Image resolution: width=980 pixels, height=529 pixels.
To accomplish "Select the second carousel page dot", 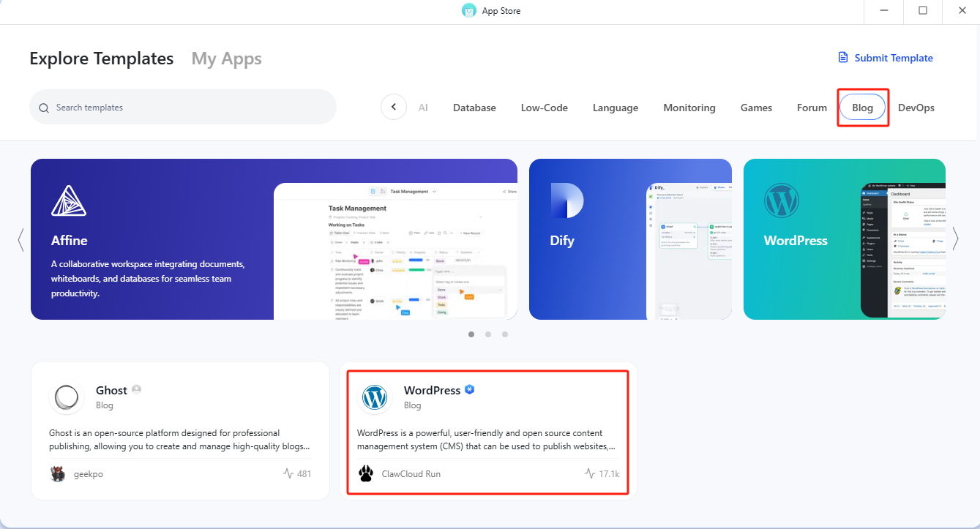I will (488, 334).
